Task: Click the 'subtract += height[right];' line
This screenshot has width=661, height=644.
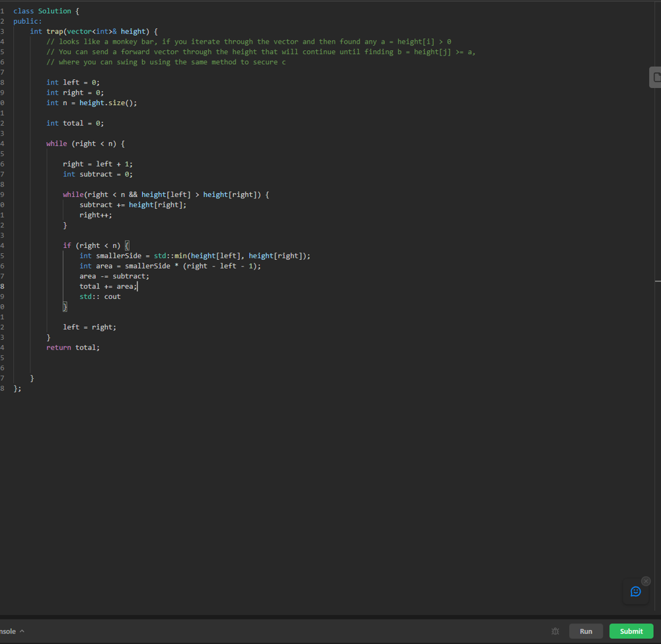Action: click(133, 204)
